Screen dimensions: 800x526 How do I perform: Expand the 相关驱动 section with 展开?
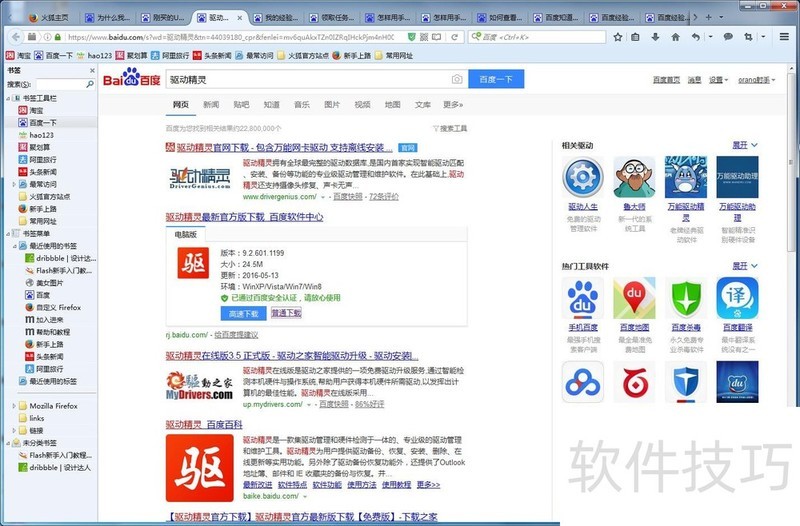tap(741, 145)
